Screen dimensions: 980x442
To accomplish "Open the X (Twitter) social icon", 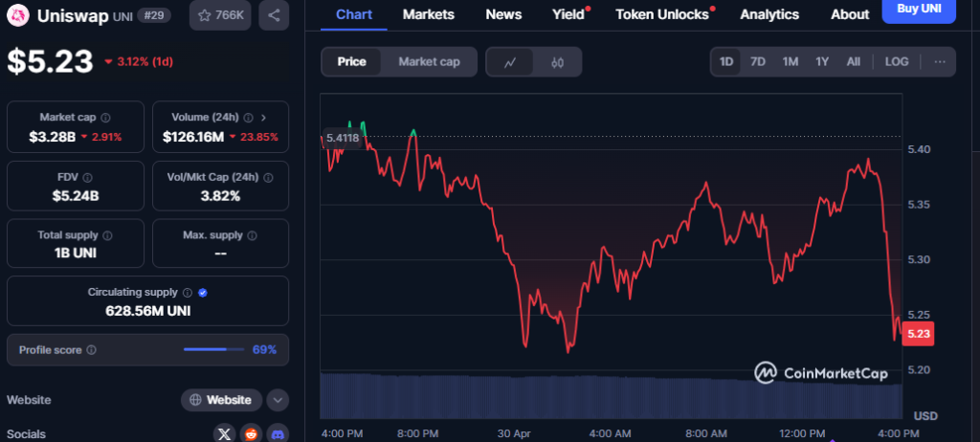I will pos(224,433).
